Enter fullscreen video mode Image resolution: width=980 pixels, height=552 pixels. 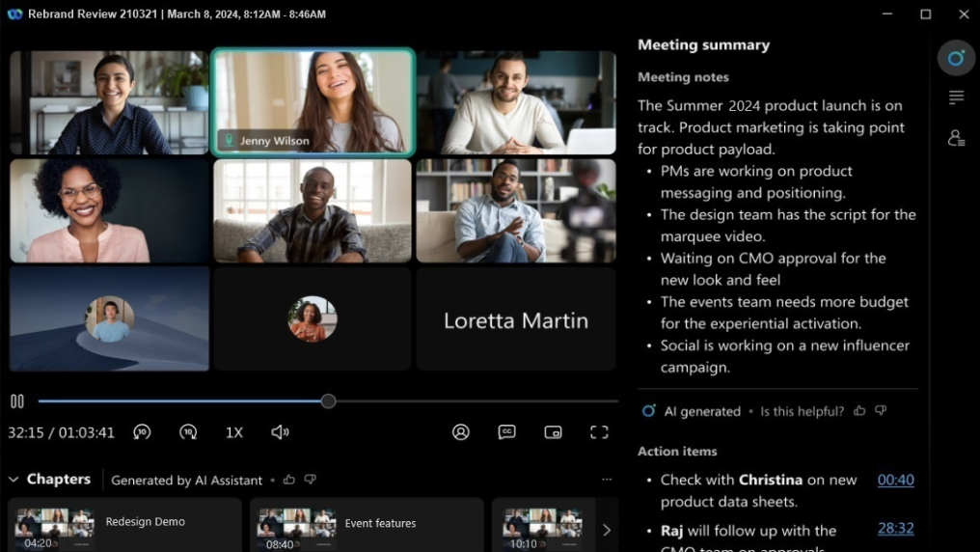599,432
